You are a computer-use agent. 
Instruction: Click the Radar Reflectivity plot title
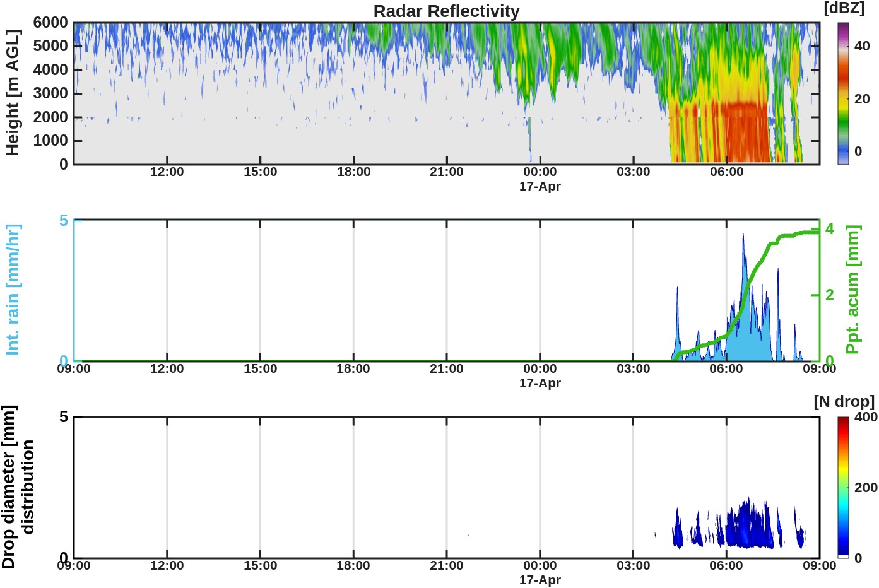(446, 11)
